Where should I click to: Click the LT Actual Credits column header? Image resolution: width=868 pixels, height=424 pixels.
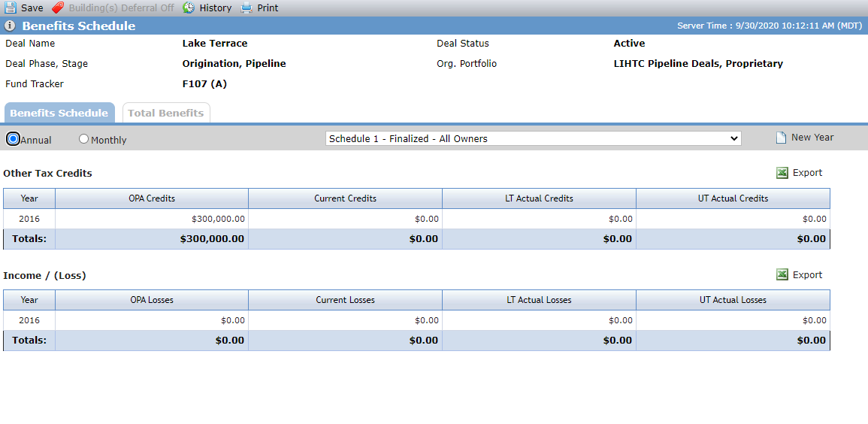(539, 198)
